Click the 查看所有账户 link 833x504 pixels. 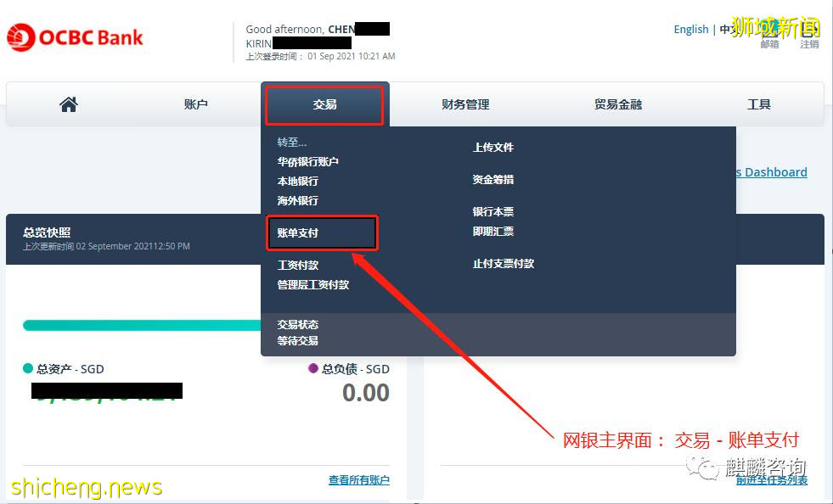click(359, 479)
